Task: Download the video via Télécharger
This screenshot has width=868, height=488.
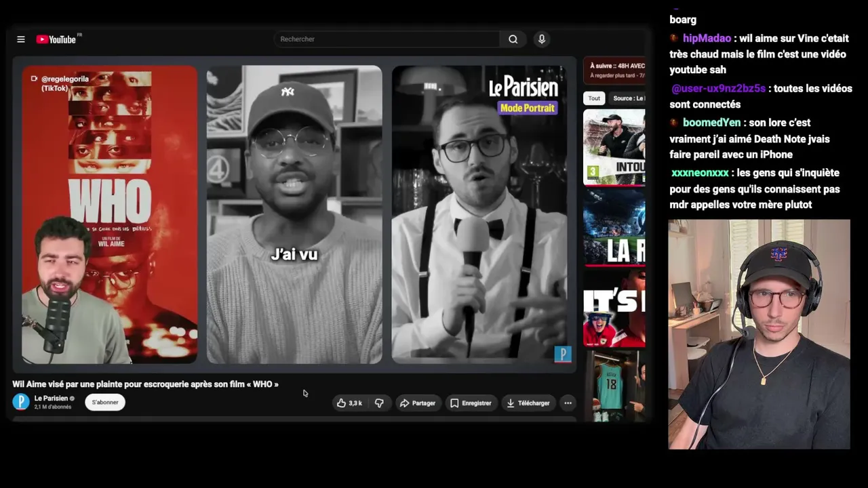Action: click(x=528, y=403)
